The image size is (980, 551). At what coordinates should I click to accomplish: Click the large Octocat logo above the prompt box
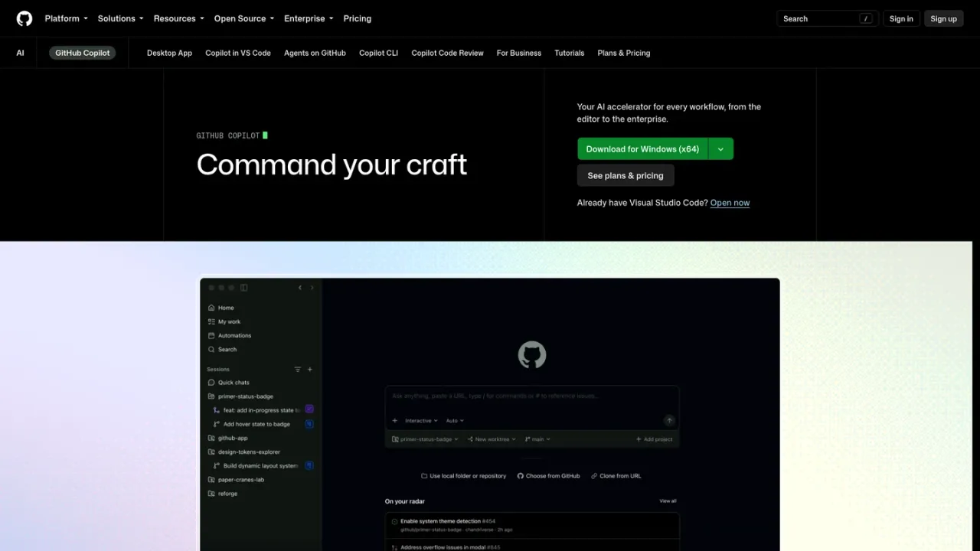532,355
